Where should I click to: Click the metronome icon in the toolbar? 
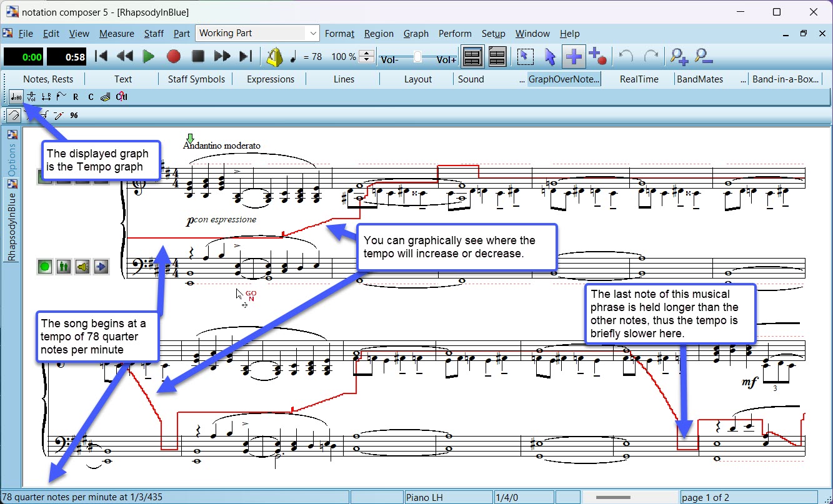click(x=274, y=56)
